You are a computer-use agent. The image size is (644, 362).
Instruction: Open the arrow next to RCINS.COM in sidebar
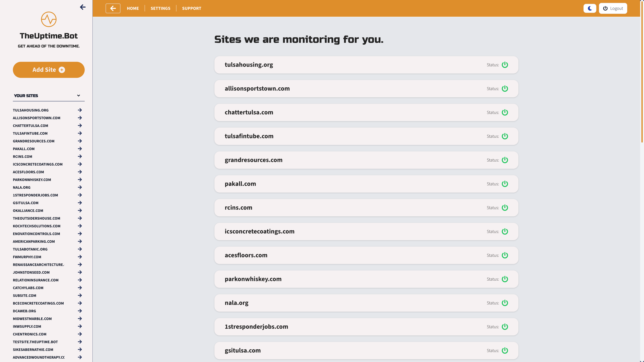(x=80, y=156)
